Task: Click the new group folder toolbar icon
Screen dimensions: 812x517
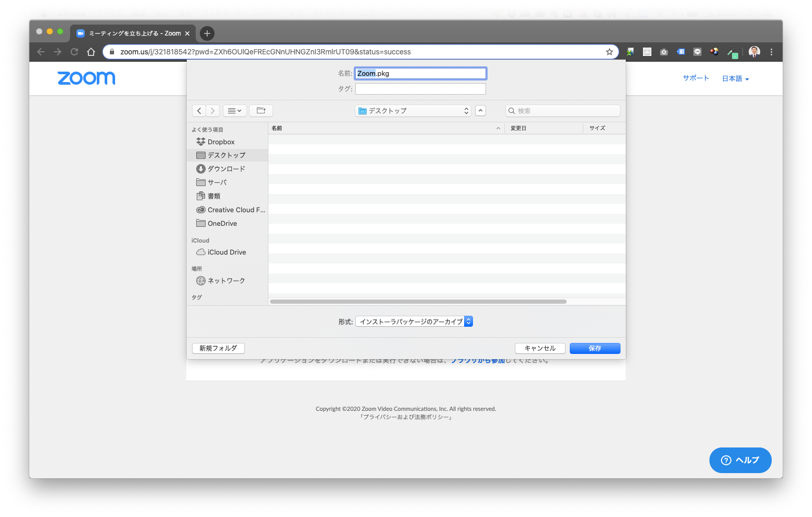Action: [261, 111]
